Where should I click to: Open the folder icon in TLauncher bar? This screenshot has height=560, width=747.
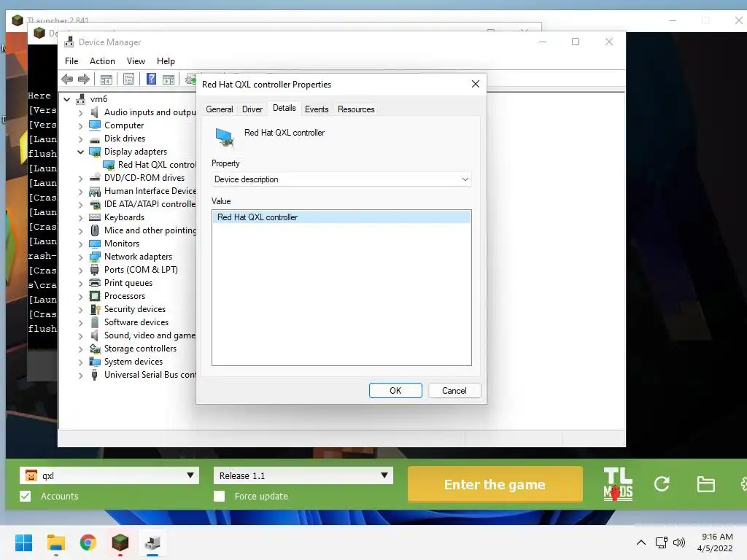pyautogui.click(x=705, y=484)
